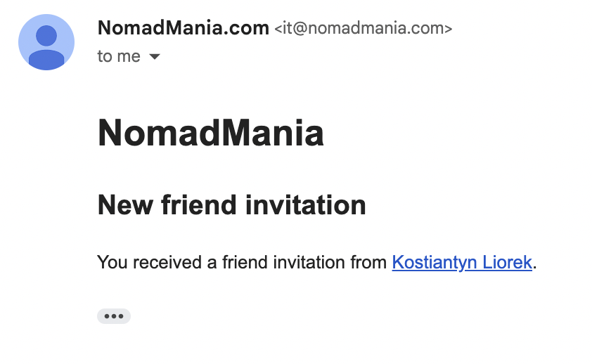Show trimmed content via the three-dots icon
This screenshot has width=592, height=364.
coord(114,316)
